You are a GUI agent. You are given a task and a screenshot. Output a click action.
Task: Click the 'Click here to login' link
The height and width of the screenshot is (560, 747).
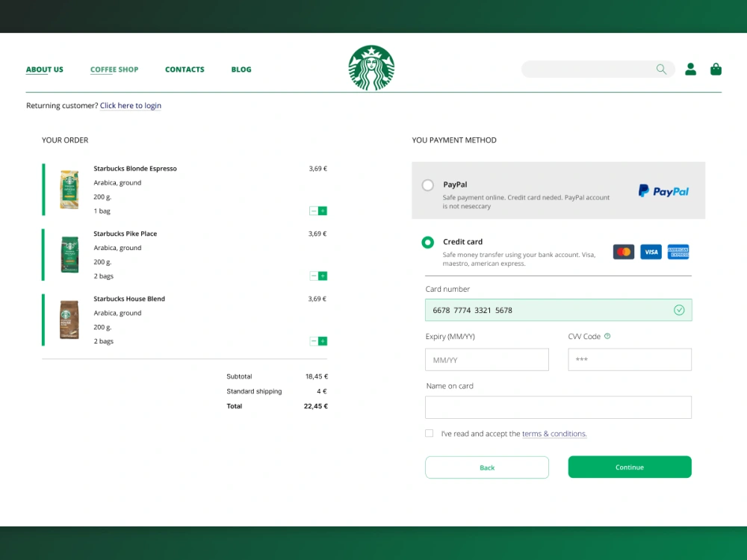click(131, 106)
